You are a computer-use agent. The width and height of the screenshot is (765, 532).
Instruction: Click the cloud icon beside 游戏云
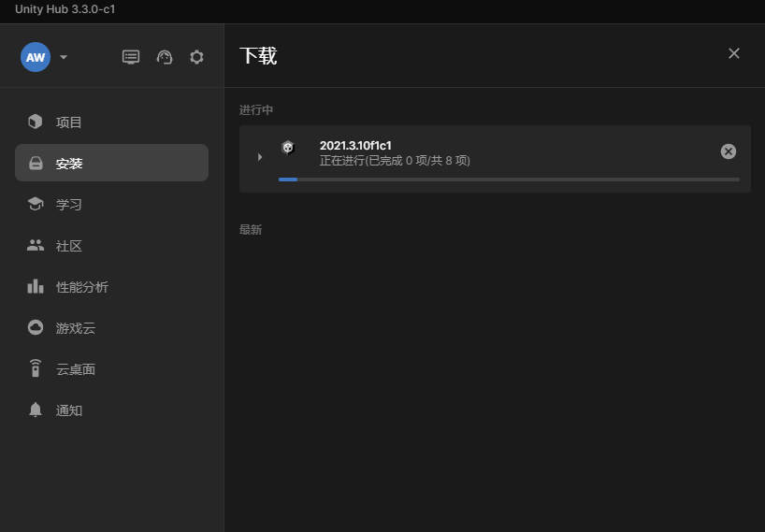pos(36,327)
